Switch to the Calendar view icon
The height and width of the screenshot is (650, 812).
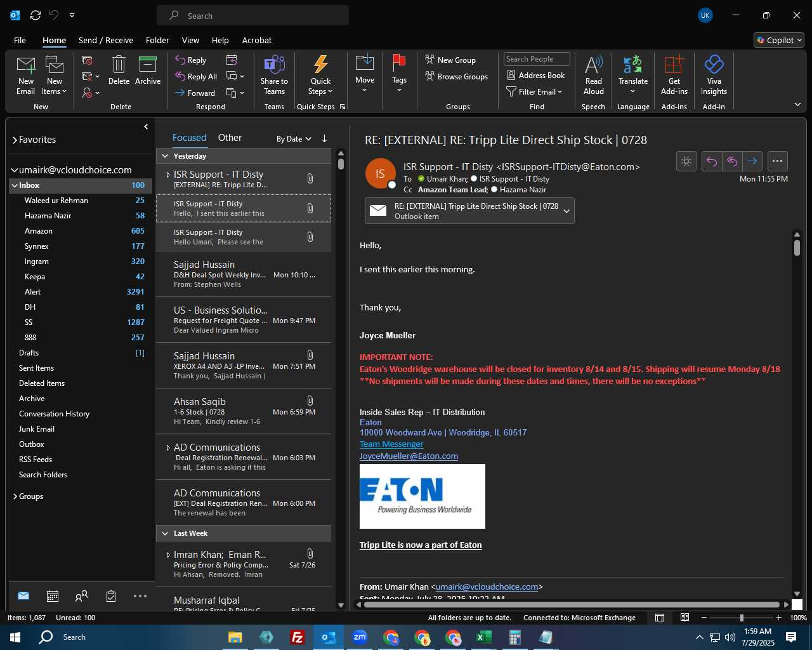[53, 596]
